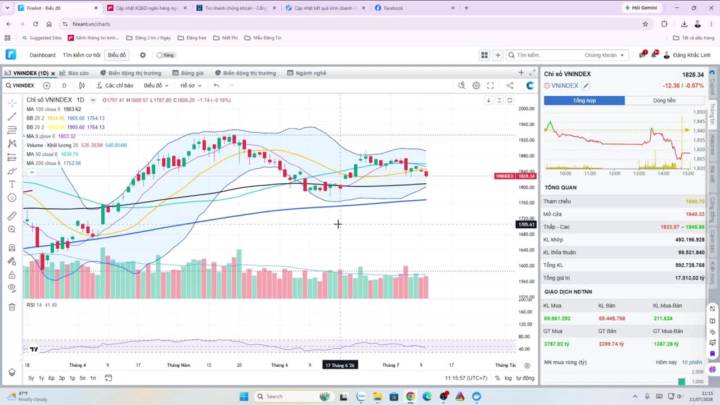Open the Fibonacci/channel lines tool
Image resolution: width=720 pixels, height=405 pixels.
point(12,130)
